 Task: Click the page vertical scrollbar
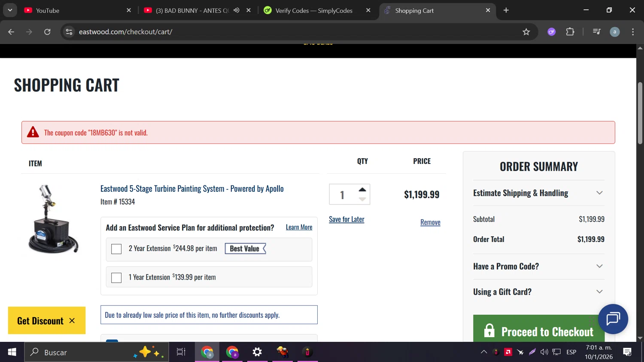click(640, 113)
